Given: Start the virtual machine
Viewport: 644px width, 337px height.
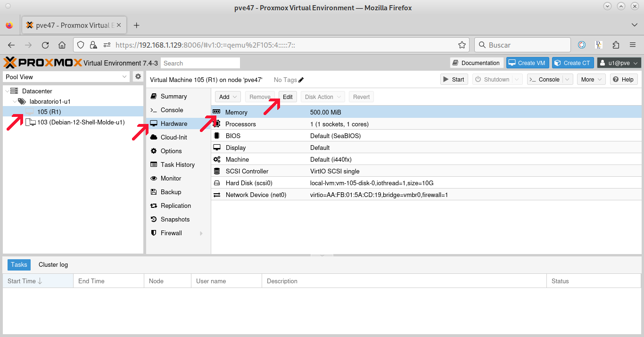Looking at the screenshot, I should [454, 80].
